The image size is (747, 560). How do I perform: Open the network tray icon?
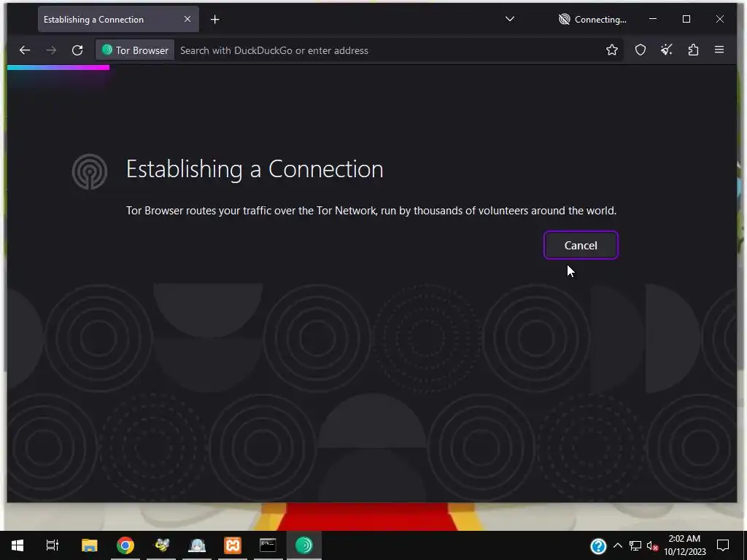635,545
